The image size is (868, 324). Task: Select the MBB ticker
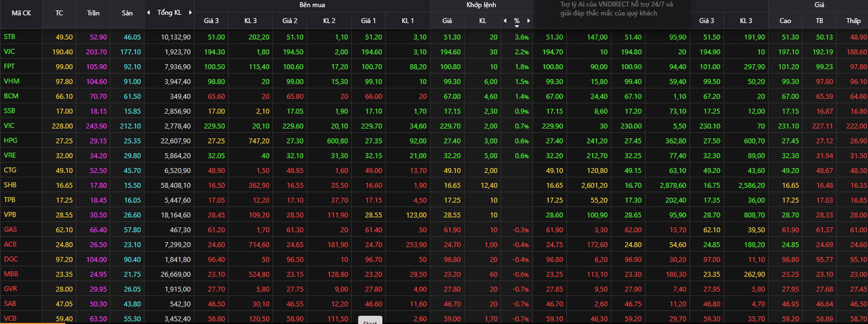pos(11,273)
